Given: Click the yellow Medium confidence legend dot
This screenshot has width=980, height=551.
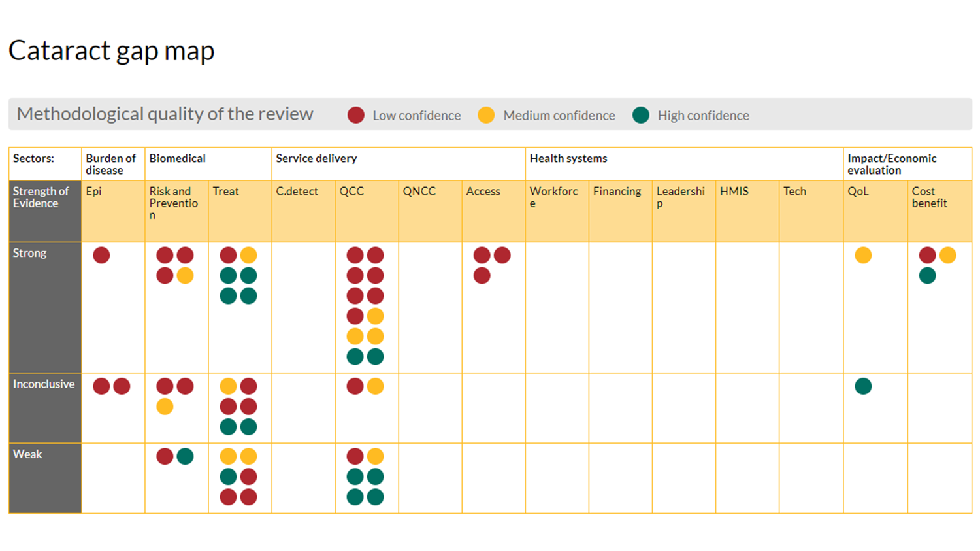Looking at the screenshot, I should coord(486,115).
